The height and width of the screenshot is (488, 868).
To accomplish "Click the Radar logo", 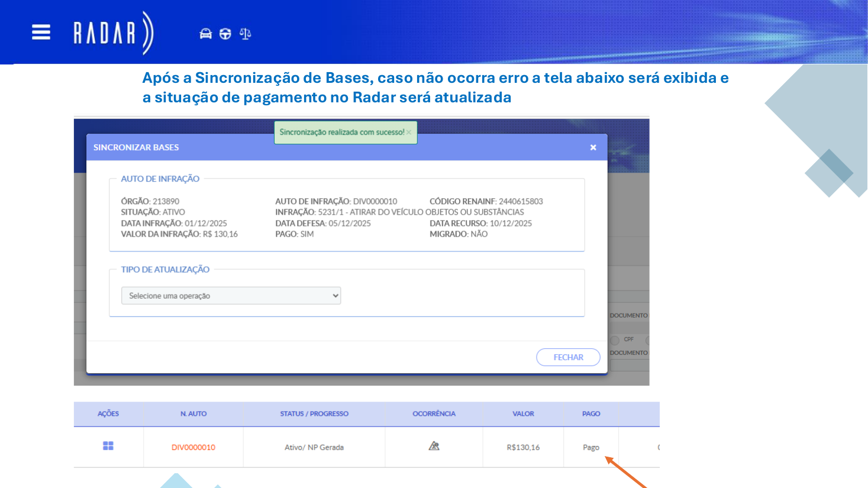I will pos(113,33).
